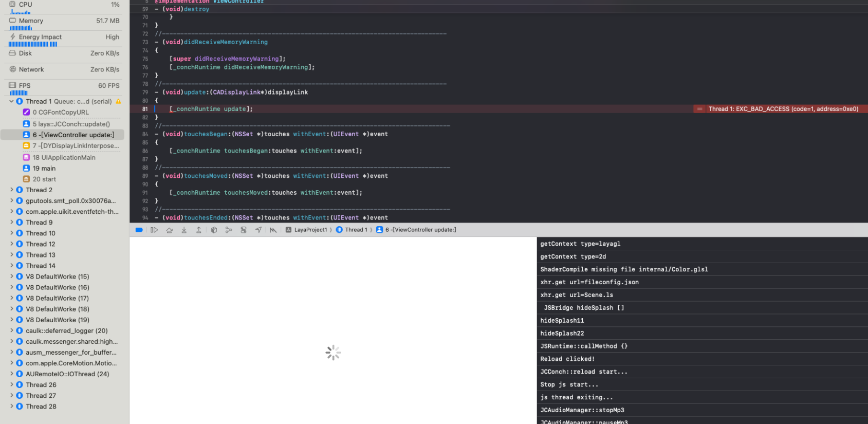Open Environment Overrides control
The width and height of the screenshot is (868, 424).
point(244,230)
